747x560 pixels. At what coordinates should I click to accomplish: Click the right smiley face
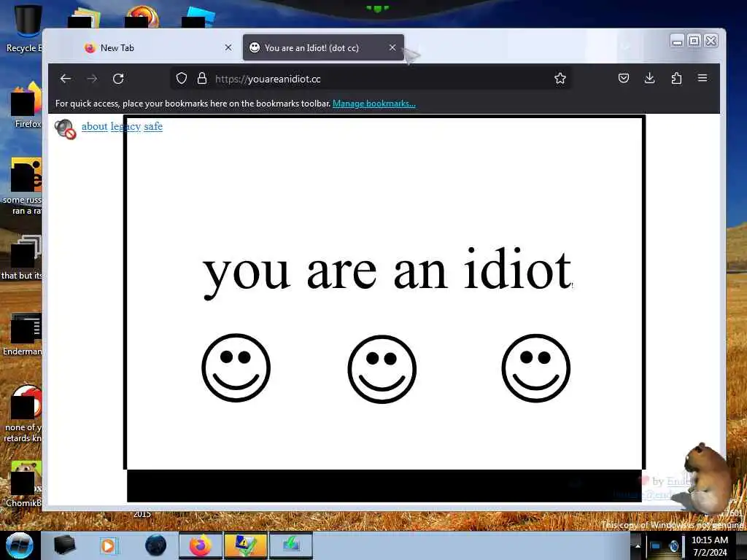[x=536, y=368]
